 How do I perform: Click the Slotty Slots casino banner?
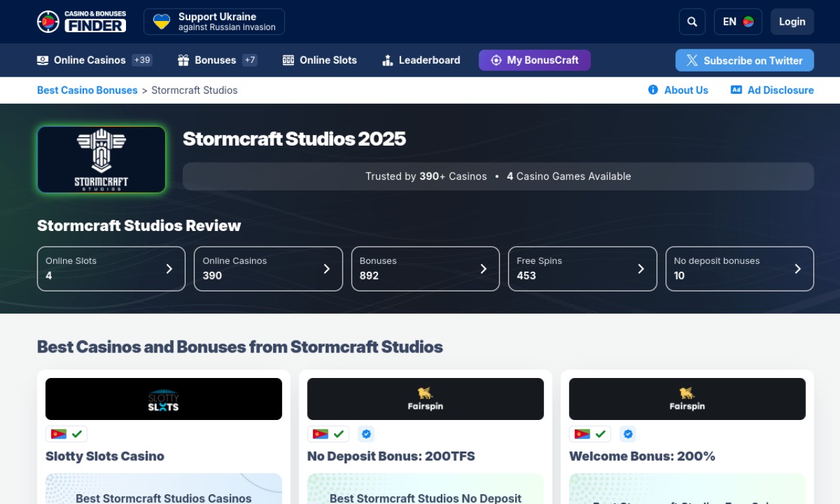(163, 399)
